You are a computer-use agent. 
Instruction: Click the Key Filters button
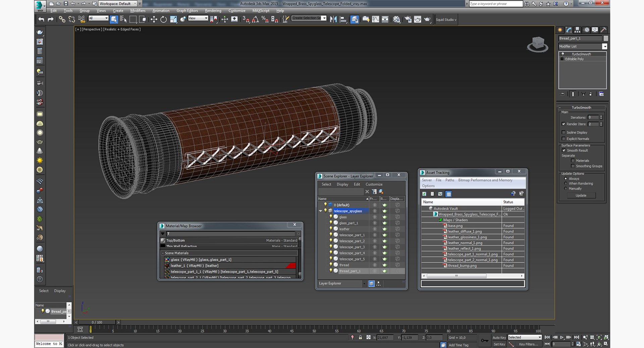coord(528,344)
